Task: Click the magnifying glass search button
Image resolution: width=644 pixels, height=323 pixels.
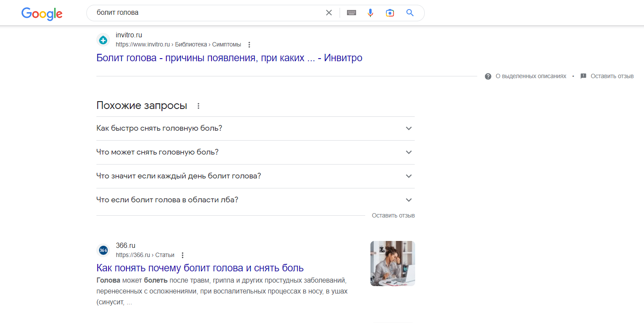Action: [410, 13]
